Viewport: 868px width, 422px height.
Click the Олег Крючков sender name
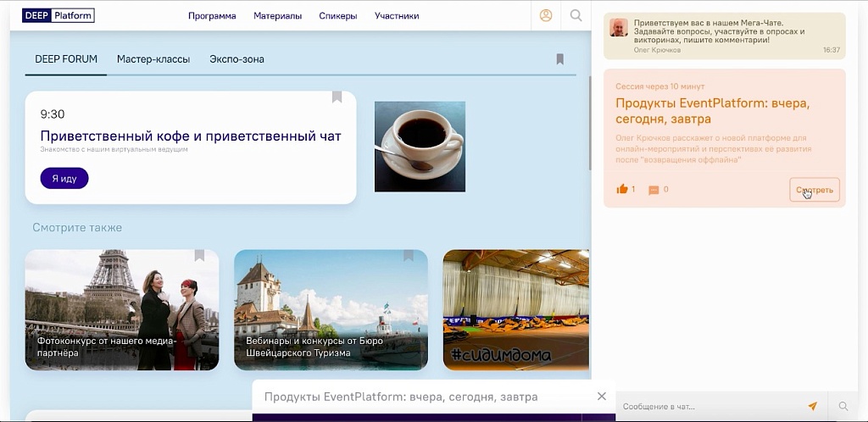click(x=657, y=50)
